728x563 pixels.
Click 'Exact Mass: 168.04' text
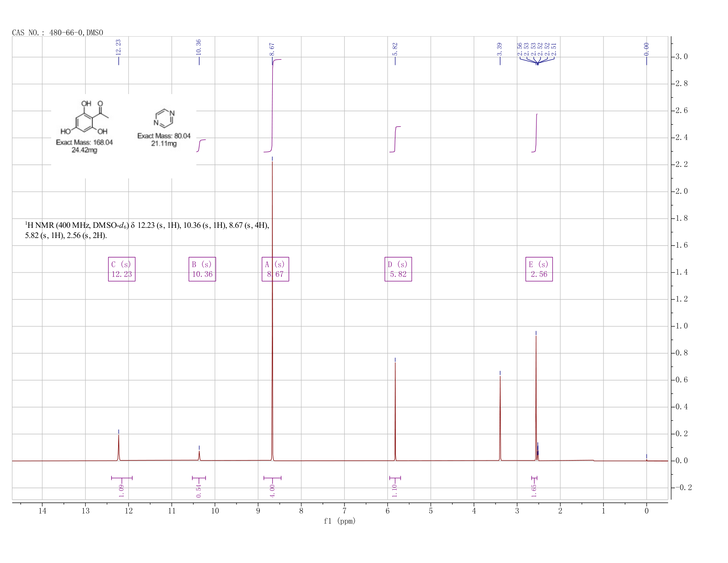[x=84, y=143]
